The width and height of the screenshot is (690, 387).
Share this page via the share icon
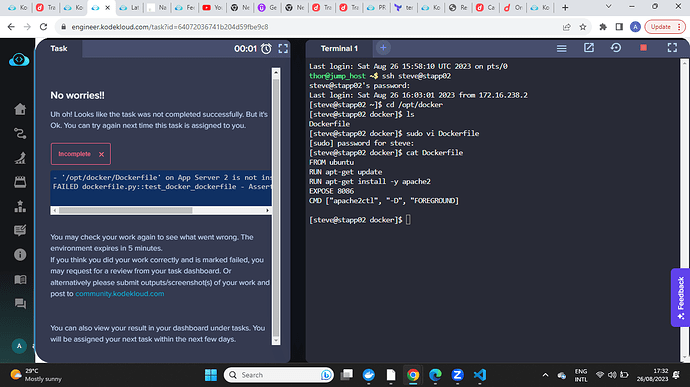(x=566, y=27)
